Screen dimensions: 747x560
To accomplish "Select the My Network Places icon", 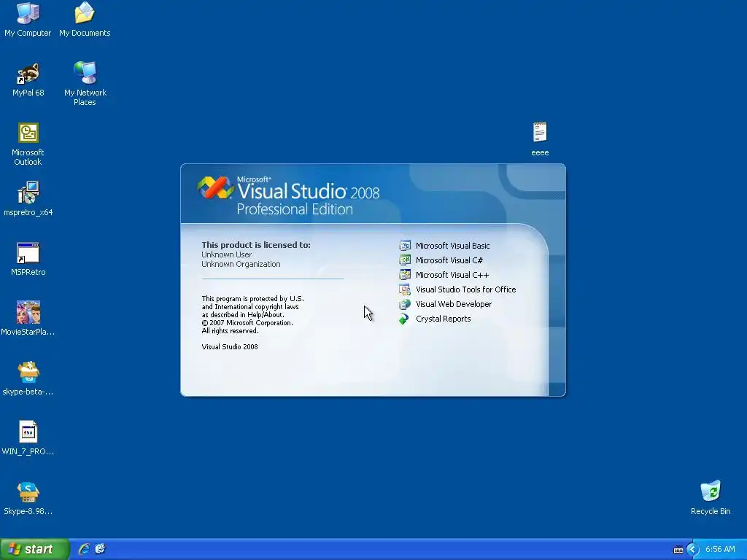I will (x=85, y=73).
